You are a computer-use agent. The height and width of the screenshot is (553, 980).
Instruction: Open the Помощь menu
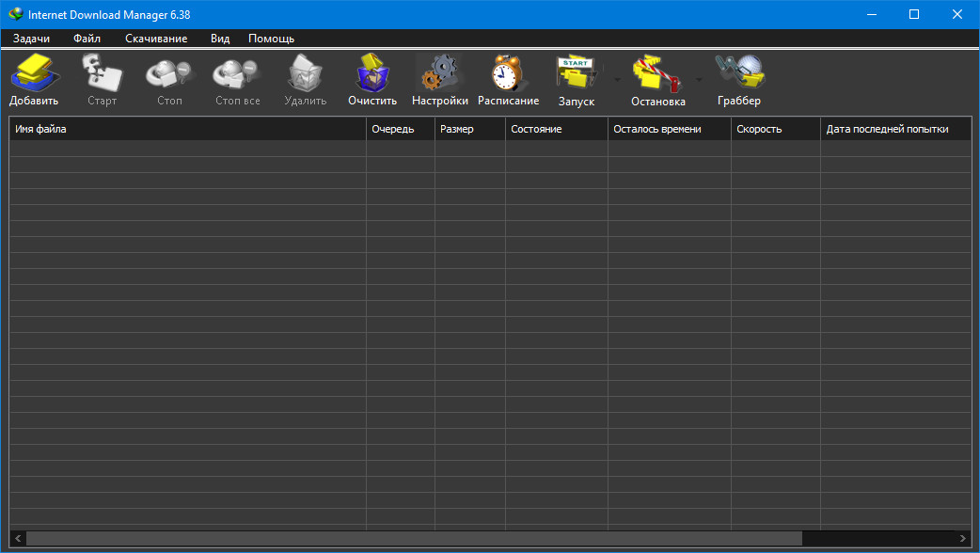[271, 39]
